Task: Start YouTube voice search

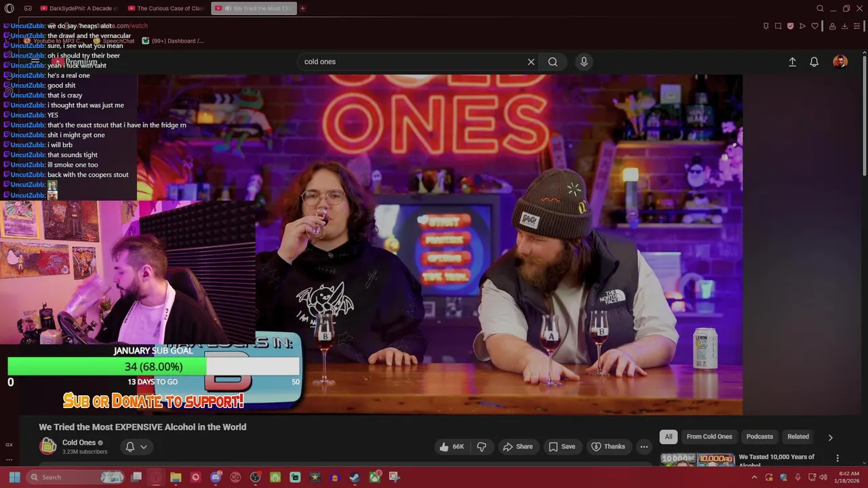Action: [584, 62]
